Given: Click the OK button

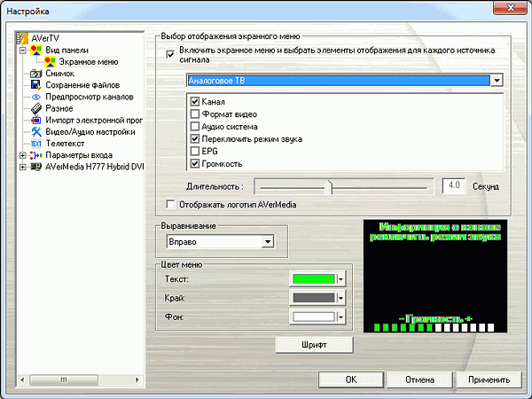Looking at the screenshot, I should [351, 379].
